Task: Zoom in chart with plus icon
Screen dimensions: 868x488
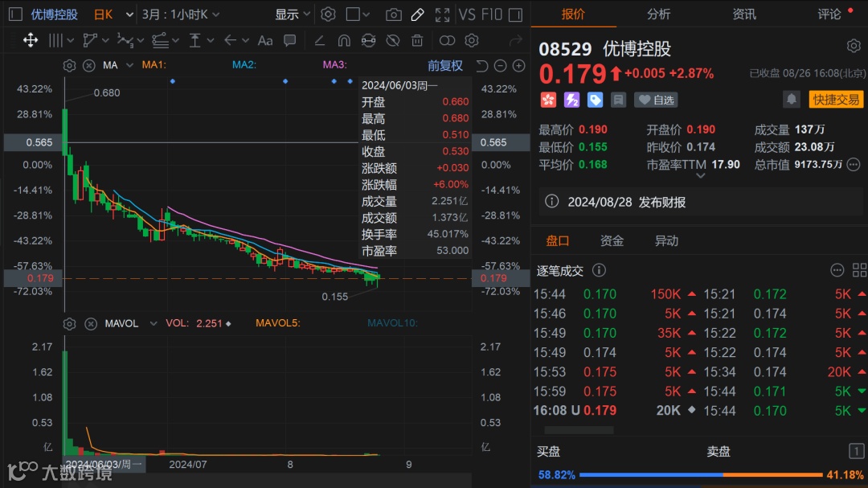Action: pyautogui.click(x=518, y=66)
